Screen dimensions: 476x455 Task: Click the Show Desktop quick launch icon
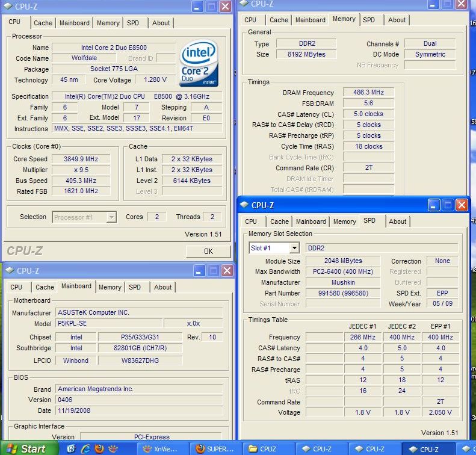(72, 448)
